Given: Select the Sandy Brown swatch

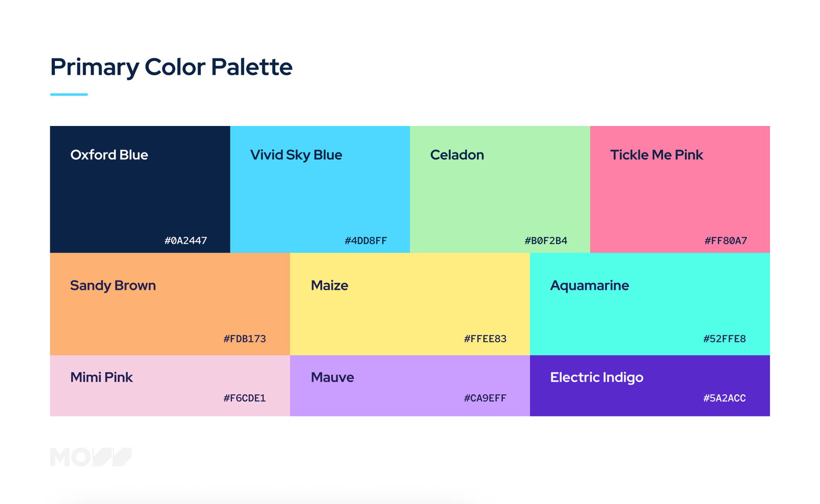Looking at the screenshot, I should click(x=170, y=304).
